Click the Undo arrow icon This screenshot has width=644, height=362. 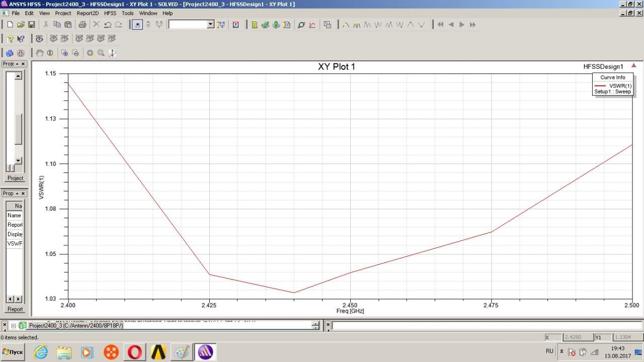(108, 25)
